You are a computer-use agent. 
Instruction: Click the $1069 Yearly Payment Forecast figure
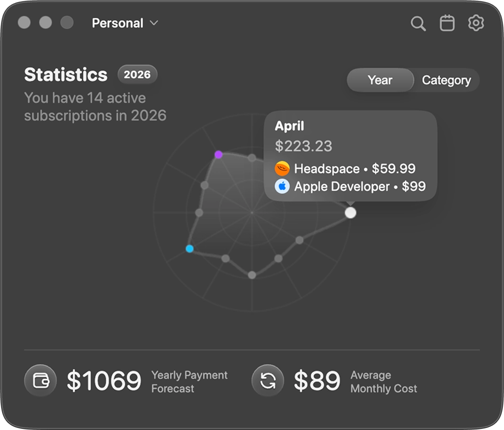click(104, 381)
